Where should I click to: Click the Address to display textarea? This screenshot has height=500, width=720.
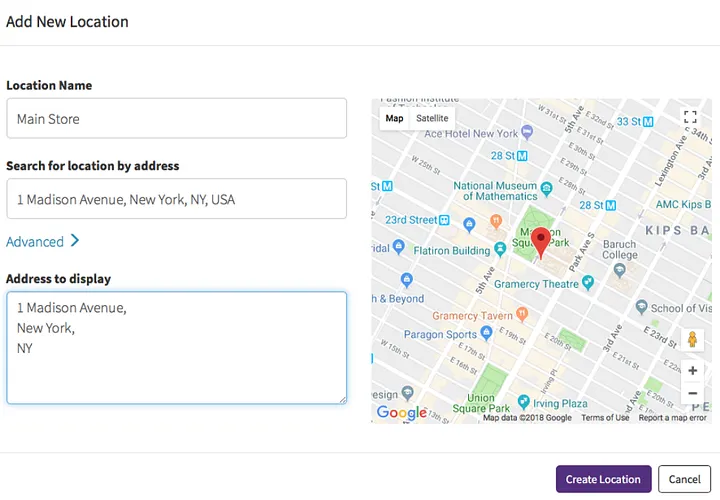[x=176, y=348]
